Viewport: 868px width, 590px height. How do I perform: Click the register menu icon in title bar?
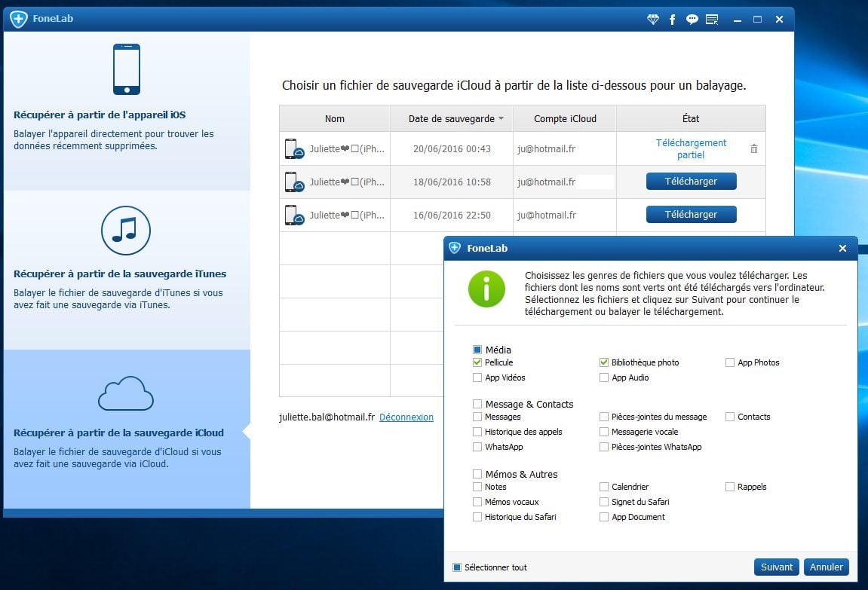pyautogui.click(x=713, y=20)
